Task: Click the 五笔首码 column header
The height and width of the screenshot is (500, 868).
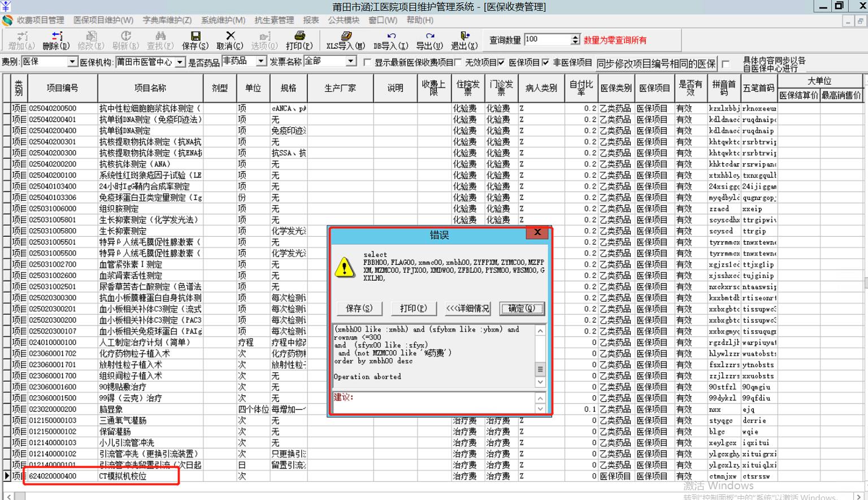Action: tap(759, 88)
